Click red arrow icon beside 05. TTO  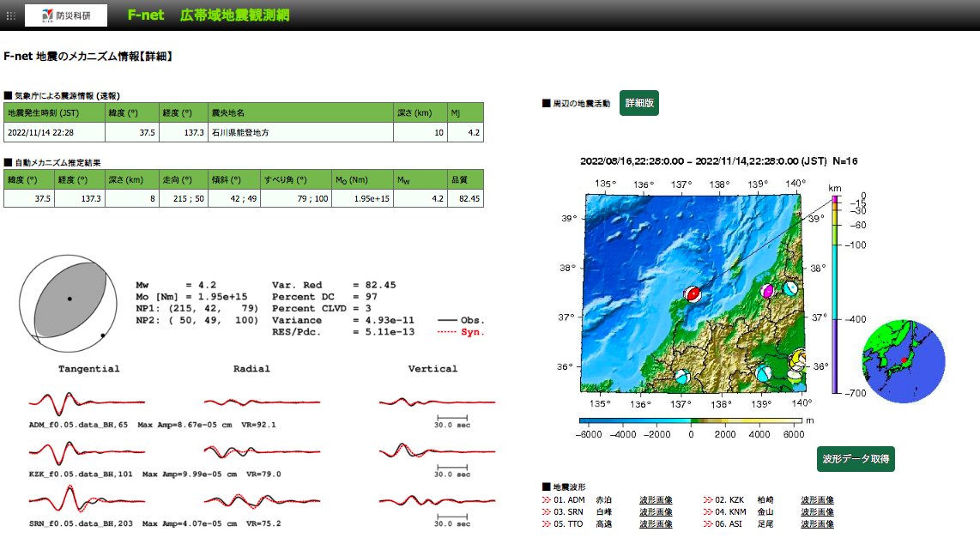[x=547, y=523]
